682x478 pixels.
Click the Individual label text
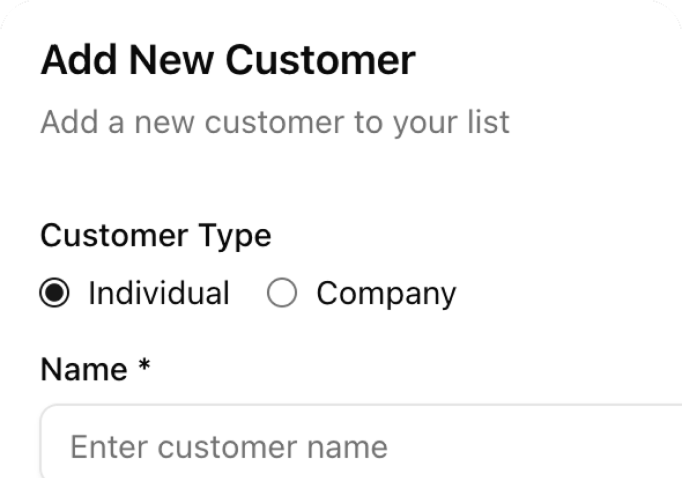coord(159,294)
